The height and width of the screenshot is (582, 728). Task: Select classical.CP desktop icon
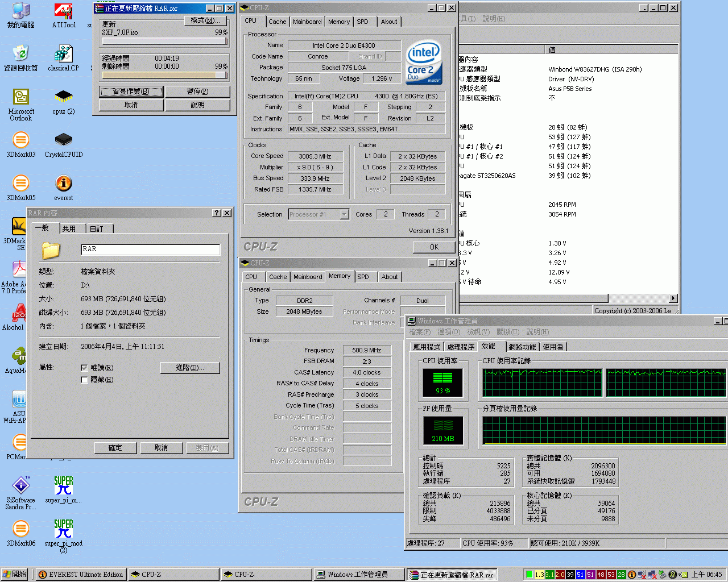64,58
